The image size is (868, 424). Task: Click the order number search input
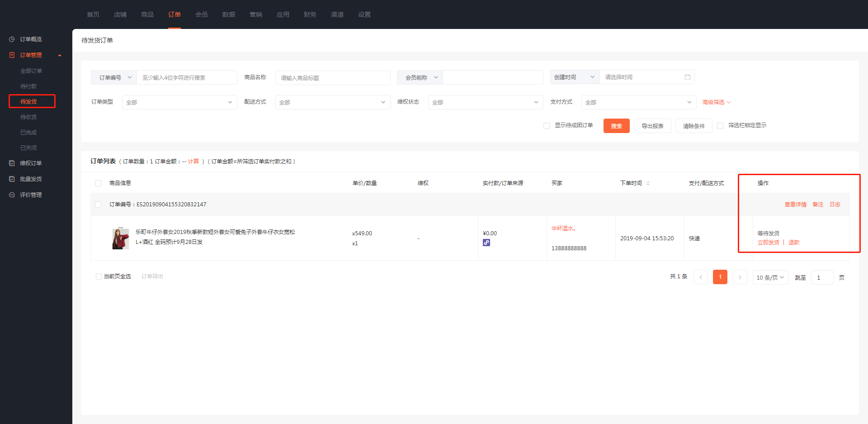pyautogui.click(x=187, y=77)
